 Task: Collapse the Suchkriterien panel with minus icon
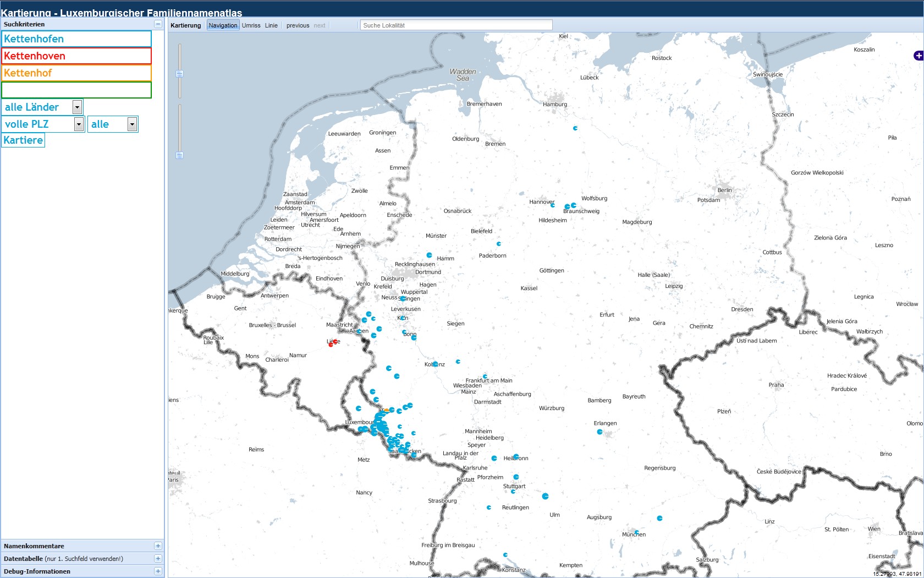click(x=158, y=24)
